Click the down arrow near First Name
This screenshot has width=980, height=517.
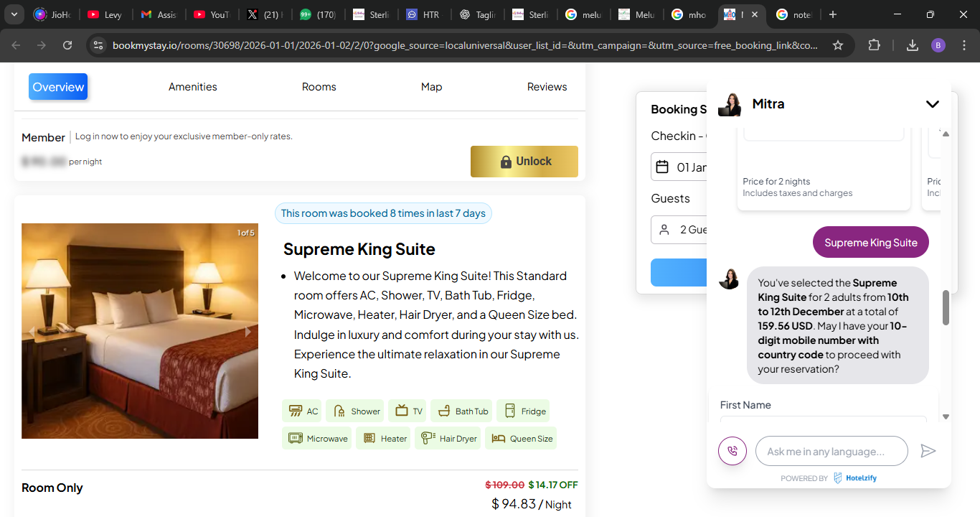[946, 416]
